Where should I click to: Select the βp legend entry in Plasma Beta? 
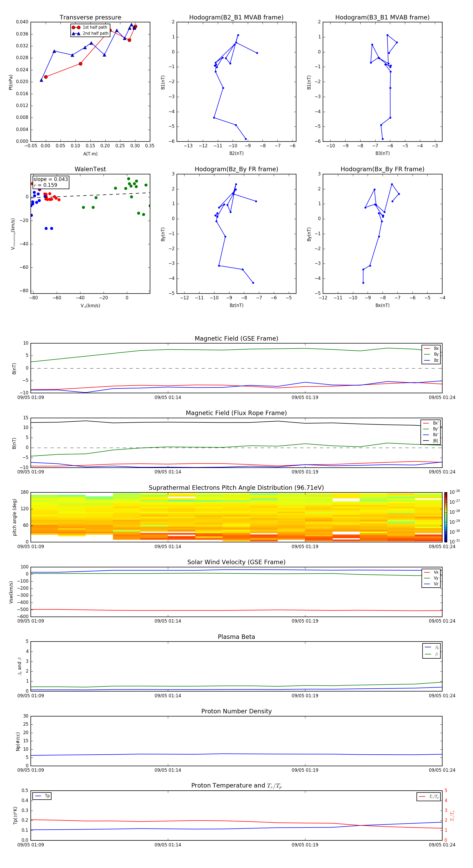(x=431, y=647)
